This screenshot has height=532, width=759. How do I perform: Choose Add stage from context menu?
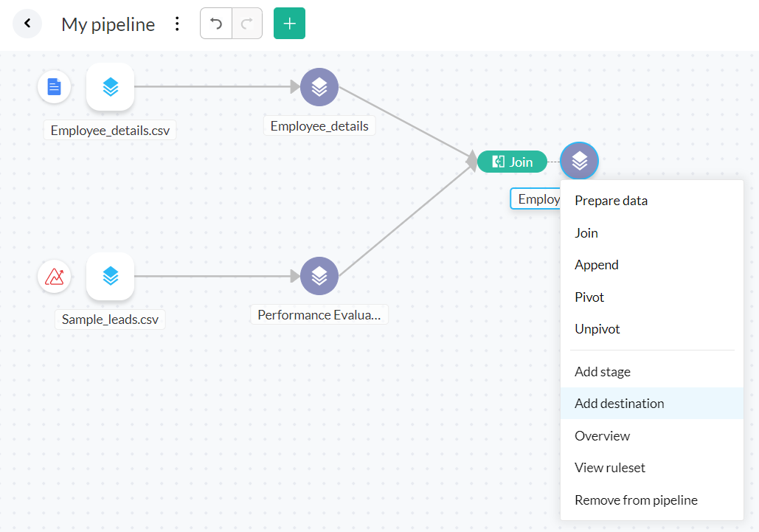click(651, 371)
